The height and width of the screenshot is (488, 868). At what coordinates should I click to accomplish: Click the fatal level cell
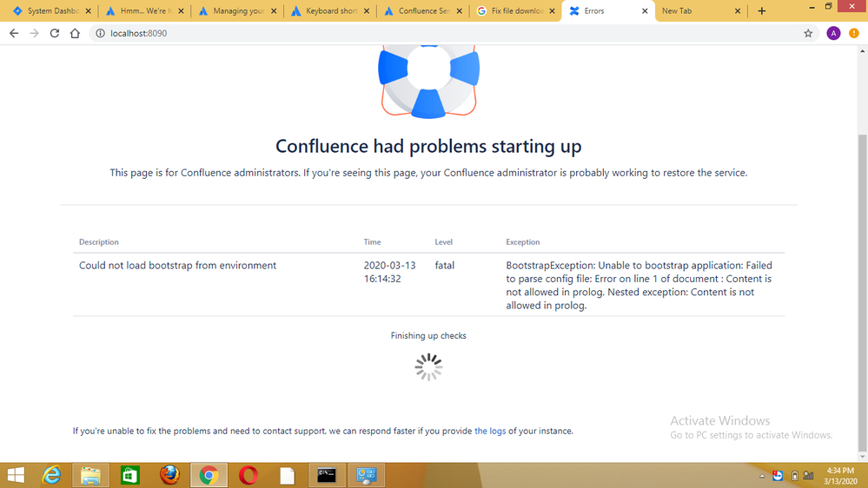pyautogui.click(x=445, y=266)
